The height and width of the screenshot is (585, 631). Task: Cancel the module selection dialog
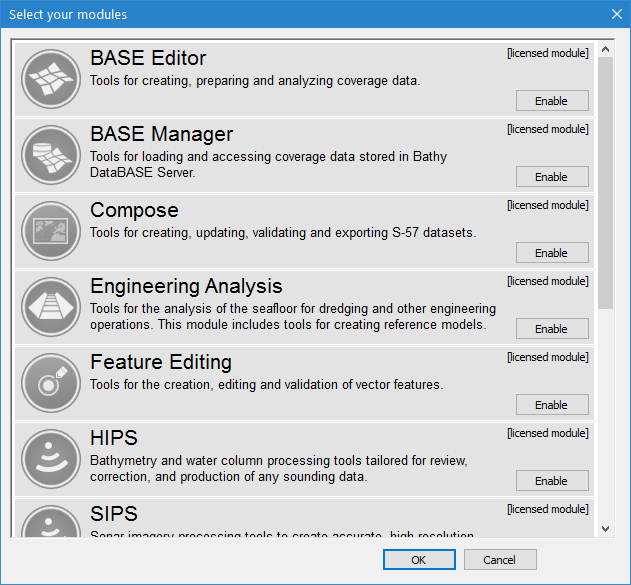coord(500,560)
